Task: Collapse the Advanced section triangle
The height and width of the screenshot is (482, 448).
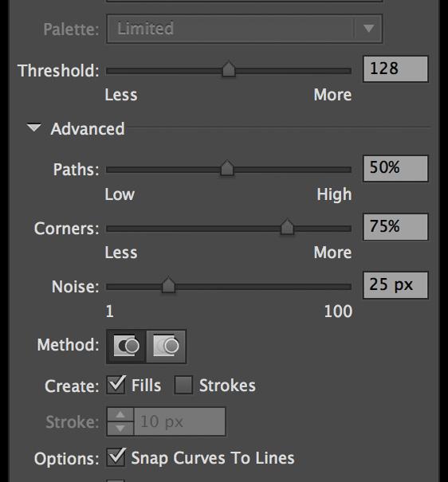Action: [33, 127]
